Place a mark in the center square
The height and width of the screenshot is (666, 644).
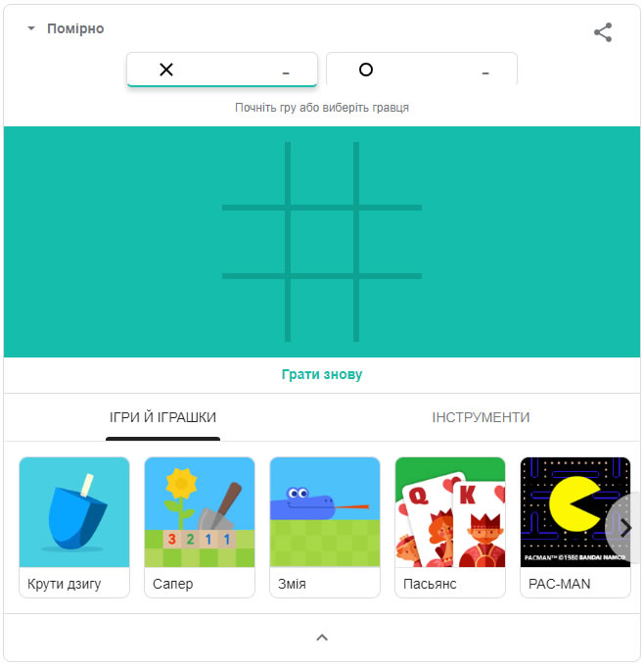(x=322, y=242)
